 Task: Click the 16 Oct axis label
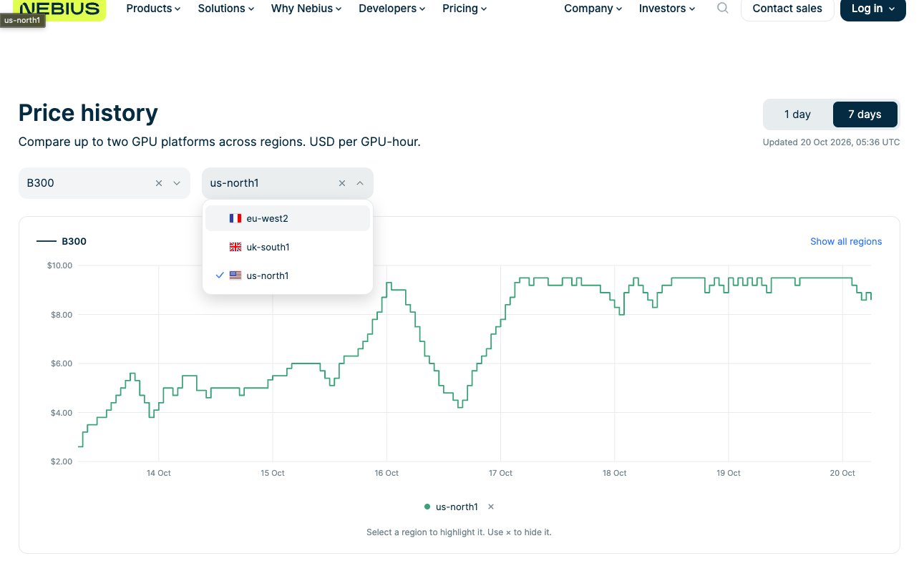click(x=386, y=473)
